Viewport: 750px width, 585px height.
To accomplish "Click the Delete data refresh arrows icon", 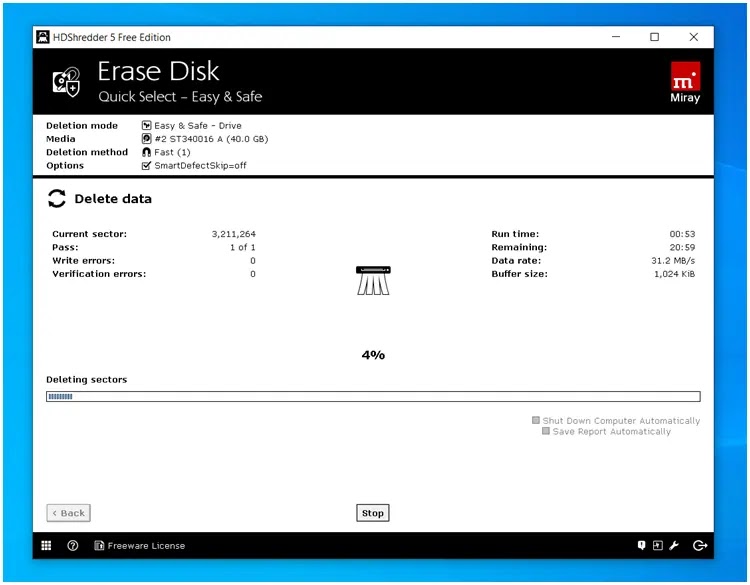I will (x=56, y=199).
